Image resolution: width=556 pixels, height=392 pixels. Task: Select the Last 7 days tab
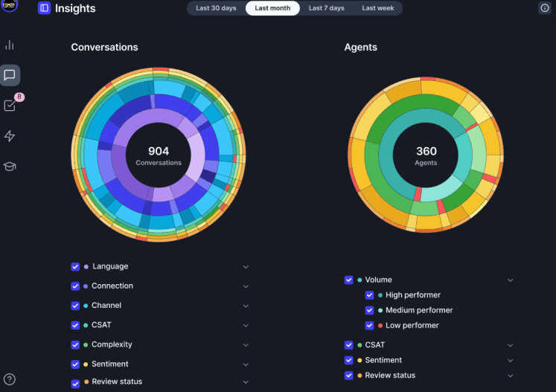(327, 8)
